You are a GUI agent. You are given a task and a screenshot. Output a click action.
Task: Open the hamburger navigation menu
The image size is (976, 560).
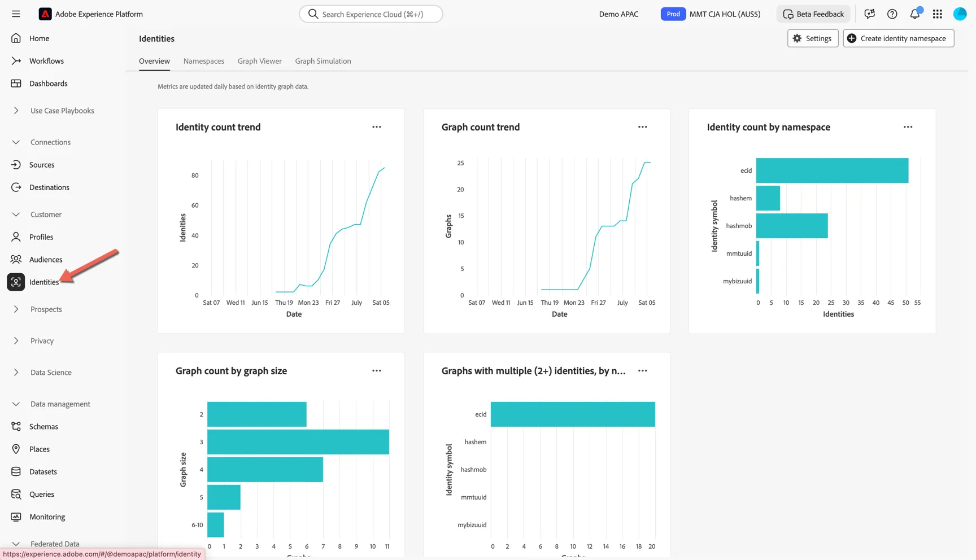pos(16,14)
